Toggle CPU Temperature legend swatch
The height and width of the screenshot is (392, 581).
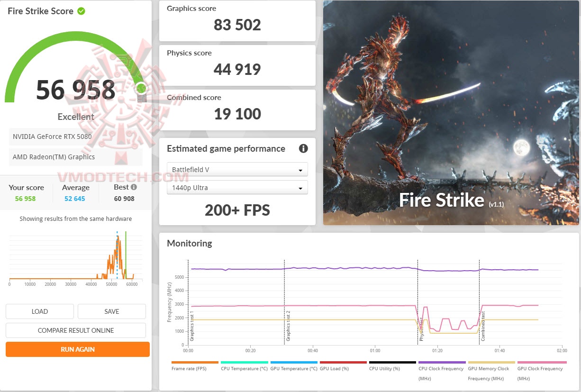[244, 362]
